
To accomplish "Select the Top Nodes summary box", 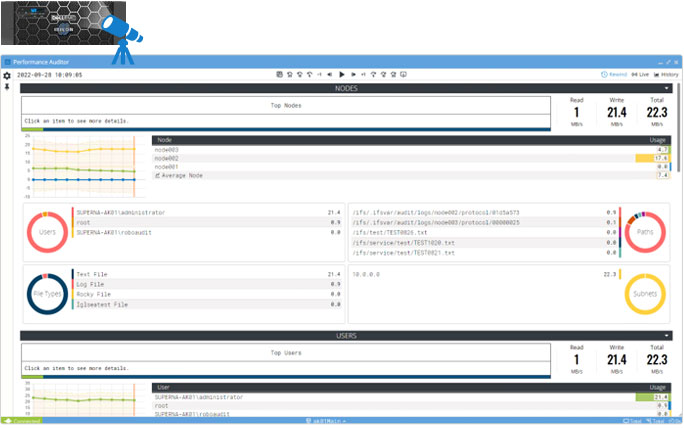I will pyautogui.click(x=286, y=113).
